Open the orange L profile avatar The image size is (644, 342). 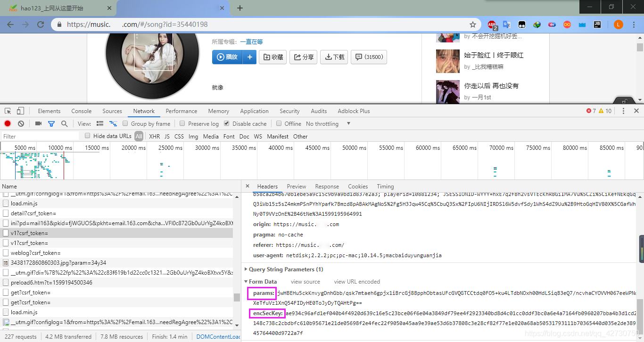tap(619, 24)
